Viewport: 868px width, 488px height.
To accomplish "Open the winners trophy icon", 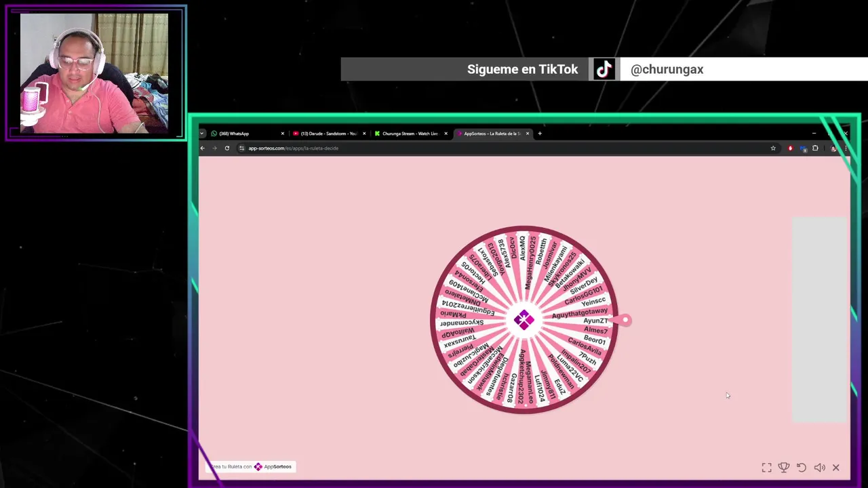I will tap(784, 468).
